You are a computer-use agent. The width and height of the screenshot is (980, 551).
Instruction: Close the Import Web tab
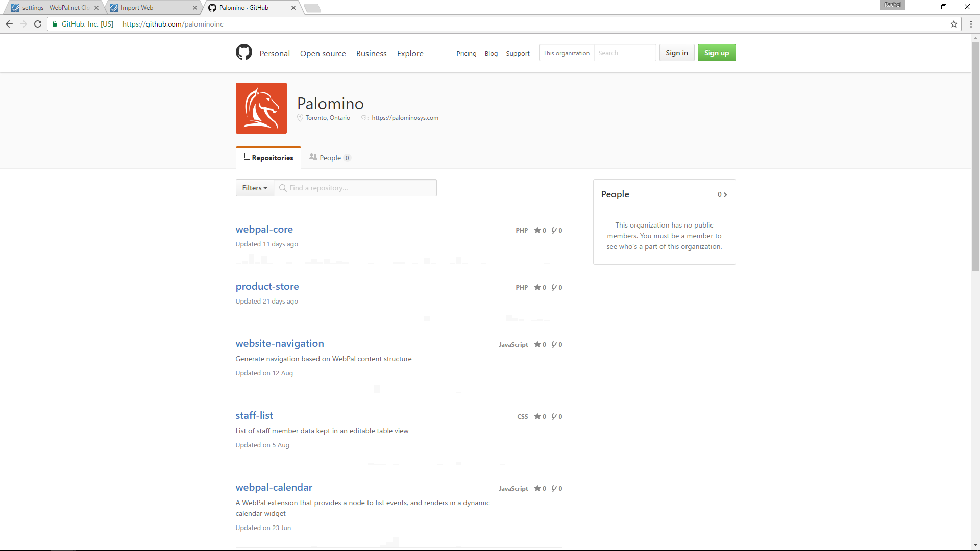(x=195, y=8)
